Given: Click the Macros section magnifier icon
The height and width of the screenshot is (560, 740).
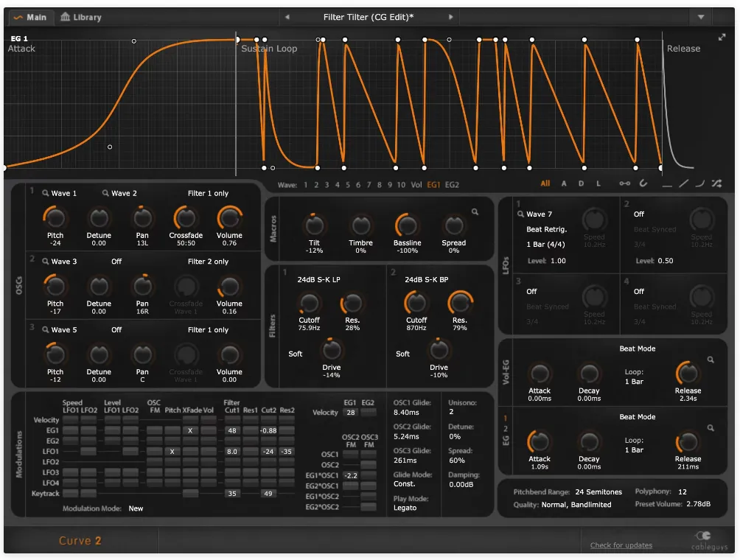Looking at the screenshot, I should [475, 211].
